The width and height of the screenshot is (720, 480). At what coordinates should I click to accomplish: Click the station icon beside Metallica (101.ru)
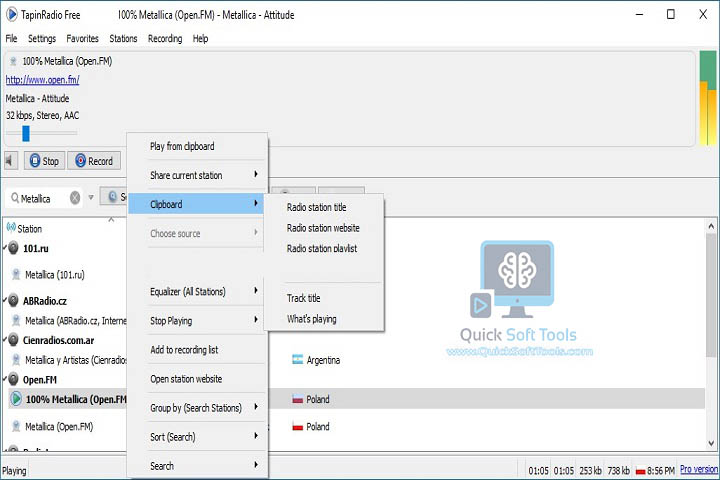click(16, 275)
